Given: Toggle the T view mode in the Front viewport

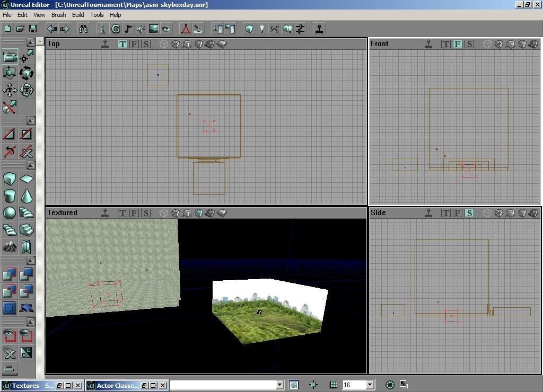Looking at the screenshot, I should coord(446,44).
